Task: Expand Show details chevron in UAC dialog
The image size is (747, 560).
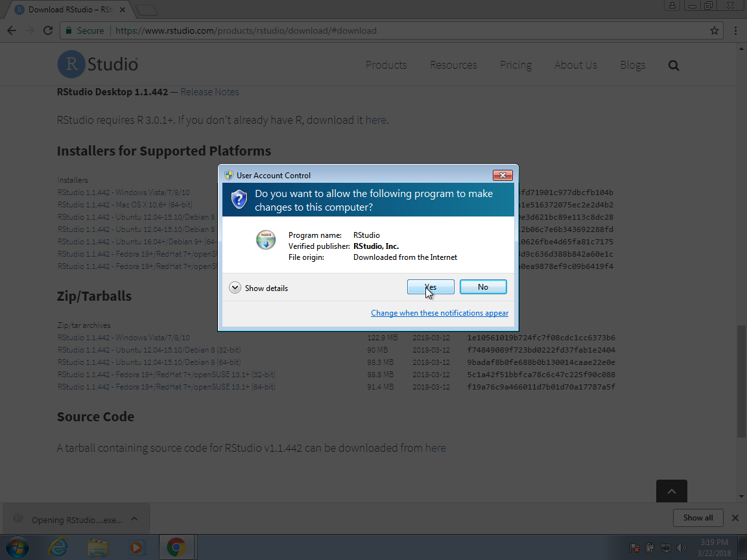Action: pyautogui.click(x=235, y=288)
